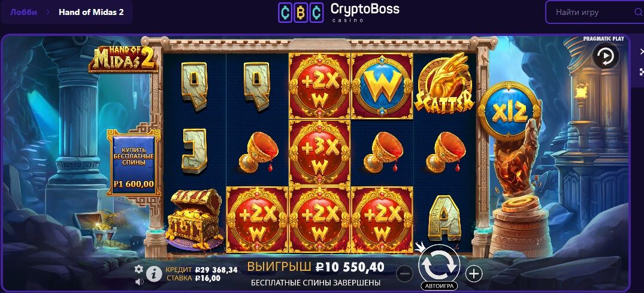Mute sound with speaker icon
Image resolution: width=644 pixels, height=293 pixels.
[139, 282]
